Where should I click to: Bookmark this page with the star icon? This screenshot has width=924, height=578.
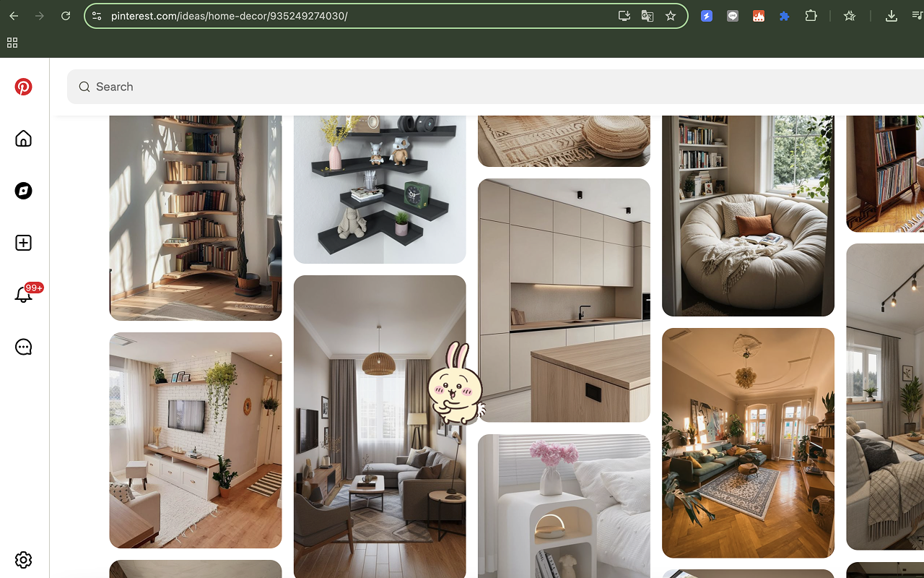(x=671, y=16)
